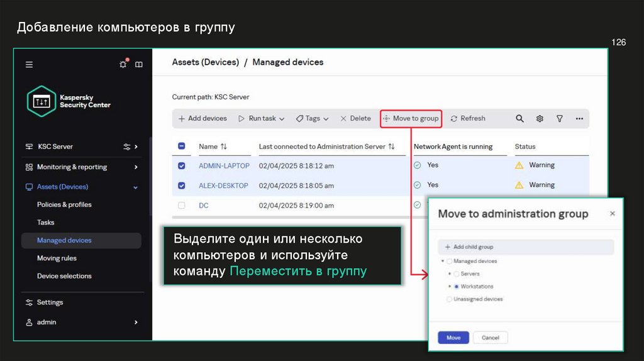Open table column settings gear icon
This screenshot has height=361, width=644.
[x=540, y=118]
